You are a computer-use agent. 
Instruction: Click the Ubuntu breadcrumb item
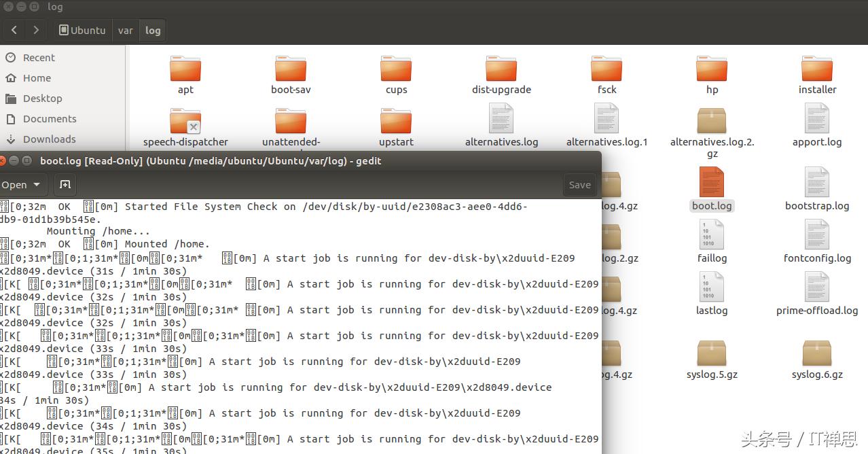pos(82,30)
